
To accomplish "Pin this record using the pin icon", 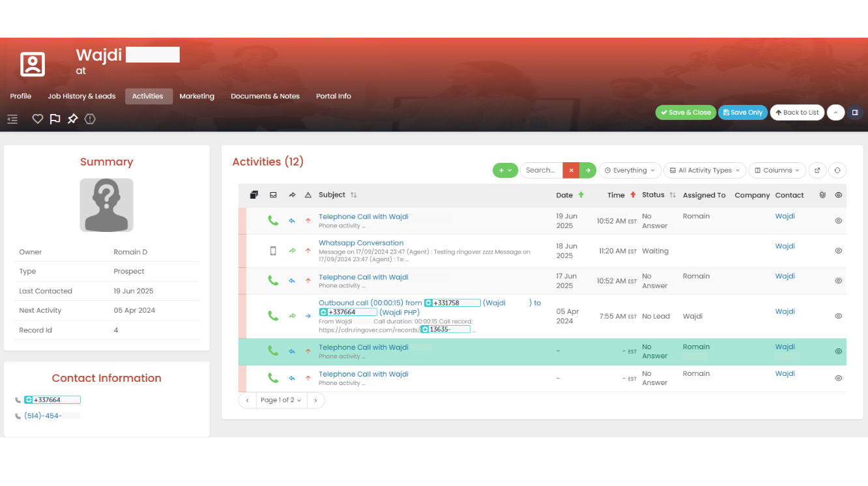I will 72,119.
